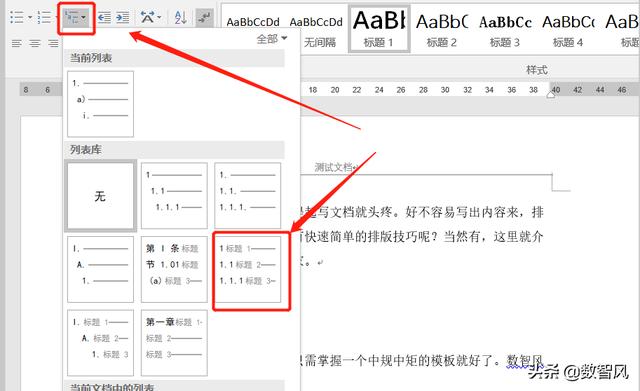Open Chinese layout dropdown arrow
Image resolution: width=640 pixels, height=391 pixels.
point(159,18)
